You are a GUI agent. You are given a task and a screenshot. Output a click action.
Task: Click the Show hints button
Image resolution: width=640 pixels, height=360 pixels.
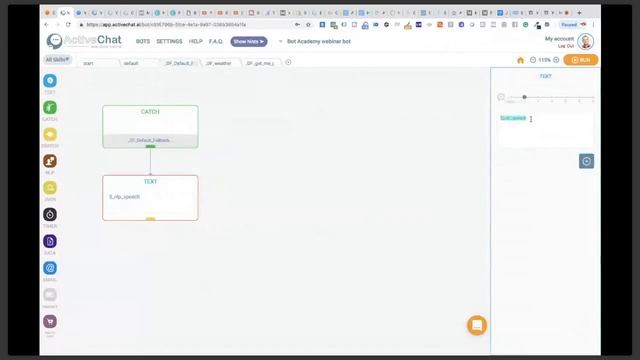coord(249,41)
